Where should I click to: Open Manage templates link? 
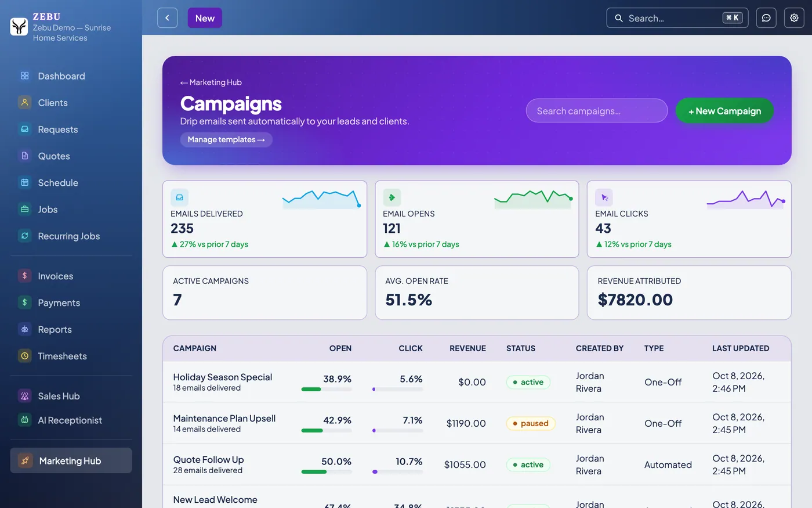tap(226, 139)
